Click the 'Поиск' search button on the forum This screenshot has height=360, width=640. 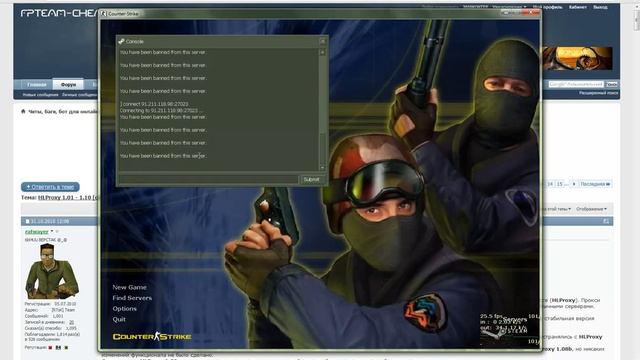click(611, 84)
